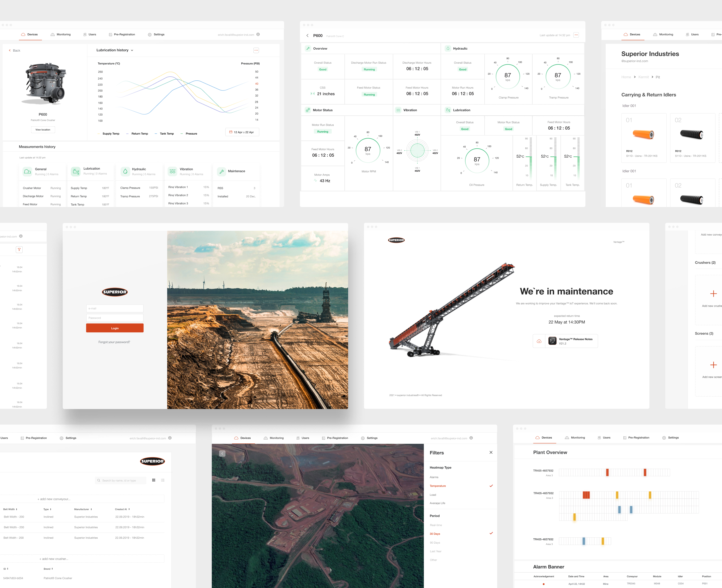Click Forgot your password link

tap(114, 342)
